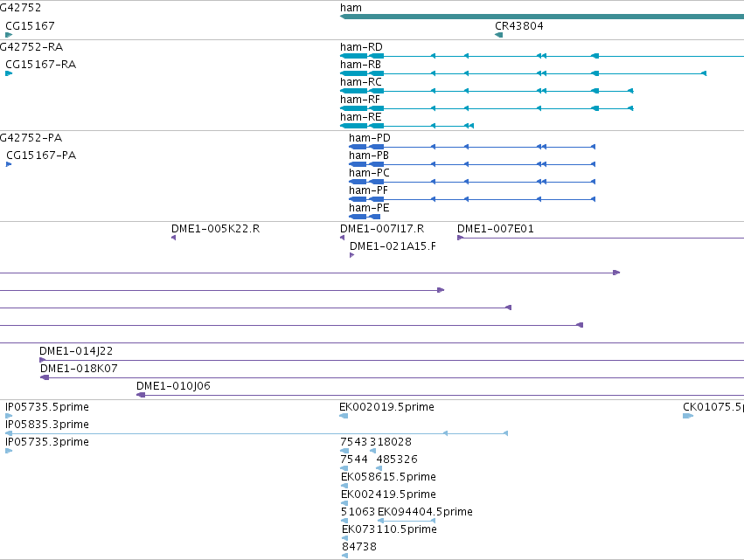Click the IP05735.3prime arrow glyph

(9, 451)
